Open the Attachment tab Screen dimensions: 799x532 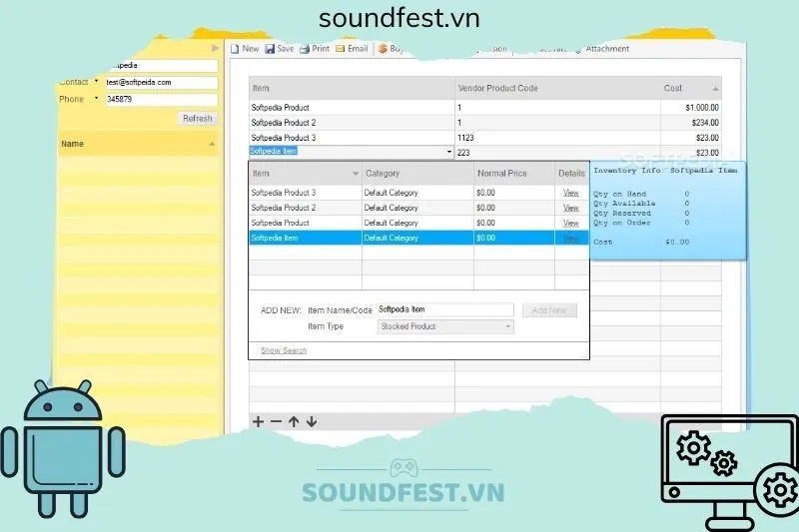point(607,49)
